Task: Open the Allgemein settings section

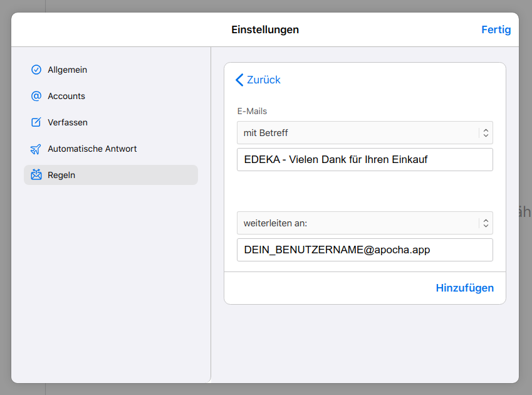Action: tap(111, 70)
